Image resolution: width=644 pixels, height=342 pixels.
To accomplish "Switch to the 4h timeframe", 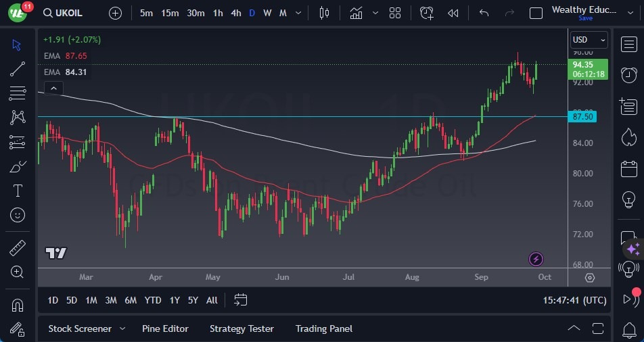I will pyautogui.click(x=235, y=13).
